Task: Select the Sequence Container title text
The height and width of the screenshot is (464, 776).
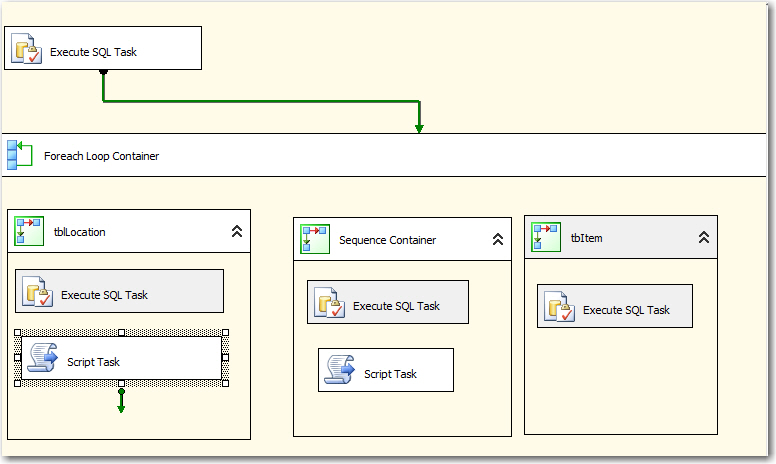Action: [x=388, y=240]
